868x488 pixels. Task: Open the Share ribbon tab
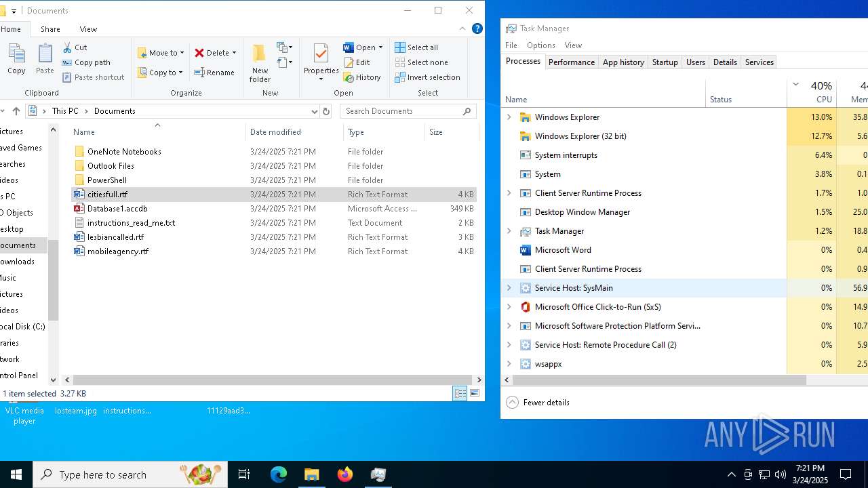click(50, 29)
